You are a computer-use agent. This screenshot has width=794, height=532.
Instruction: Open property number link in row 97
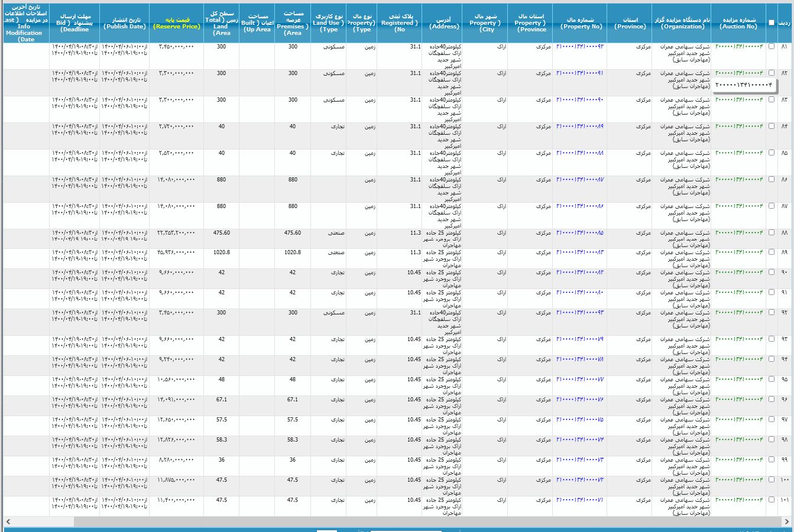tap(580, 420)
